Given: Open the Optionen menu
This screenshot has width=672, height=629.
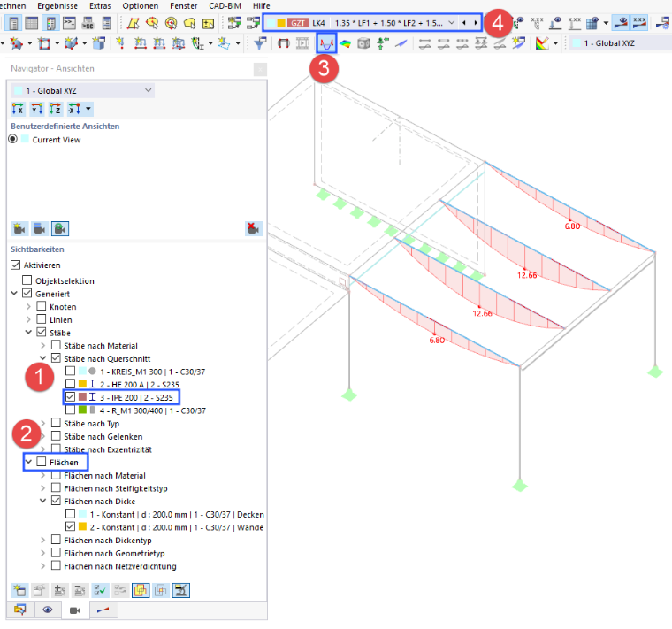Looking at the screenshot, I should (140, 5).
